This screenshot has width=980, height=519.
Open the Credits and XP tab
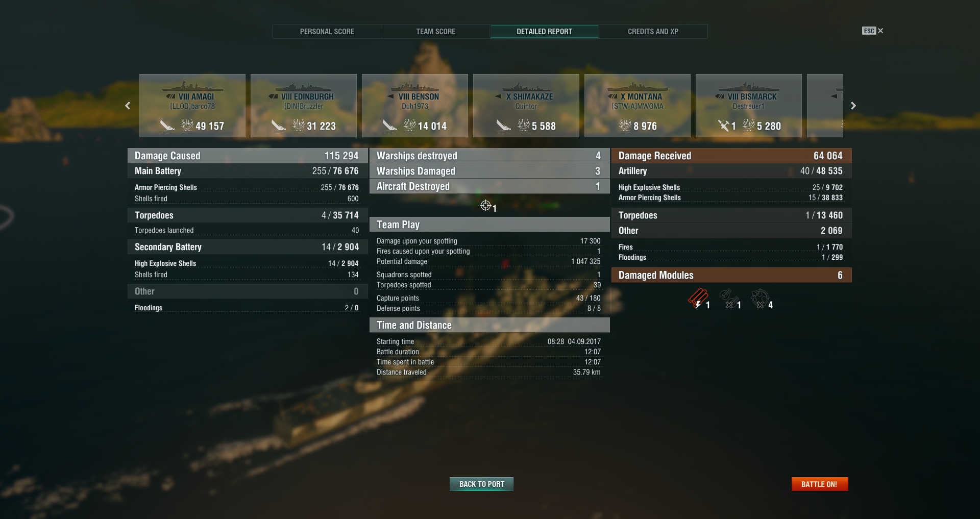coord(653,32)
